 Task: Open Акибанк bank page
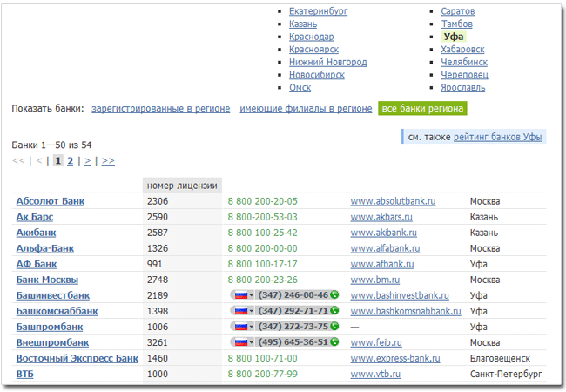tap(36, 233)
